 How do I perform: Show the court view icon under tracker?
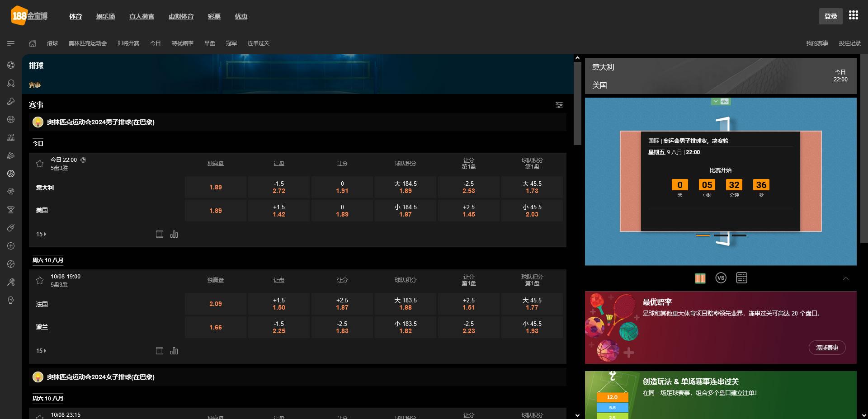point(700,278)
